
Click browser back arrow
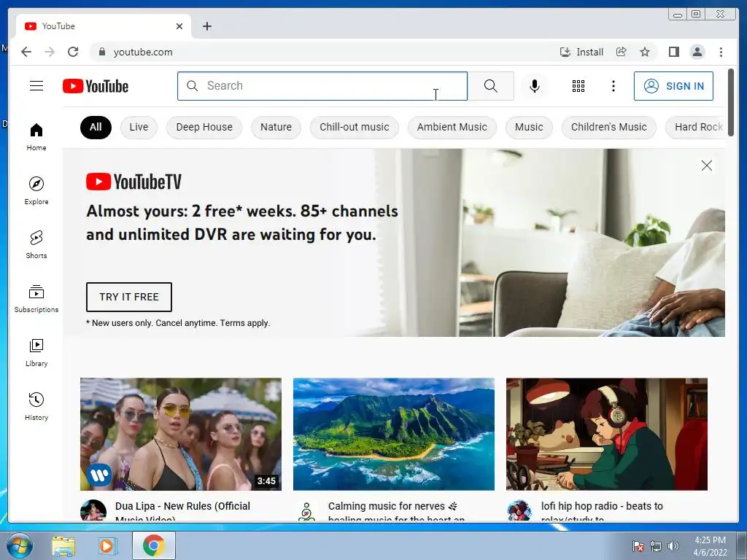pos(26,52)
